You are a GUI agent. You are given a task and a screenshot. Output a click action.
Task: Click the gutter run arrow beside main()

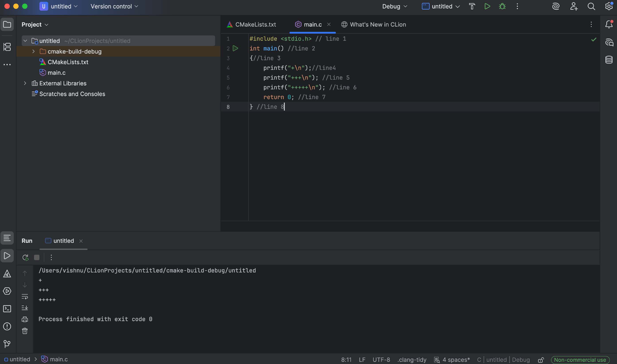pyautogui.click(x=235, y=48)
